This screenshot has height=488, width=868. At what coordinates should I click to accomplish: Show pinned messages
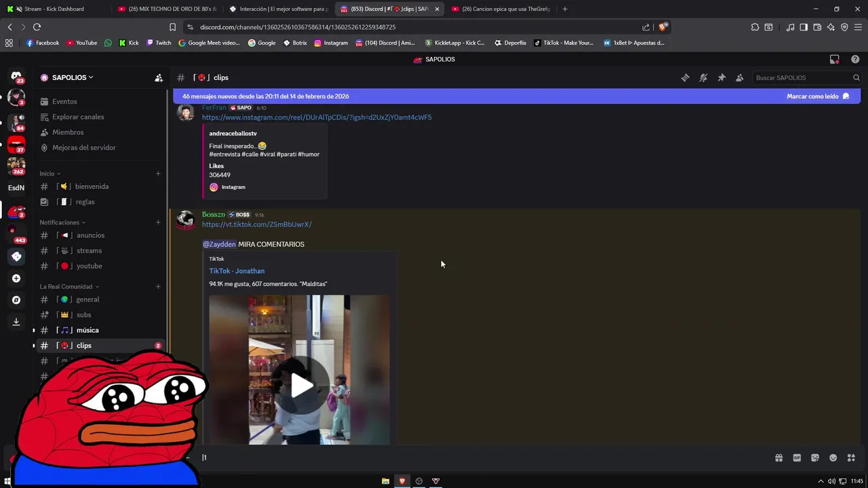pos(722,78)
